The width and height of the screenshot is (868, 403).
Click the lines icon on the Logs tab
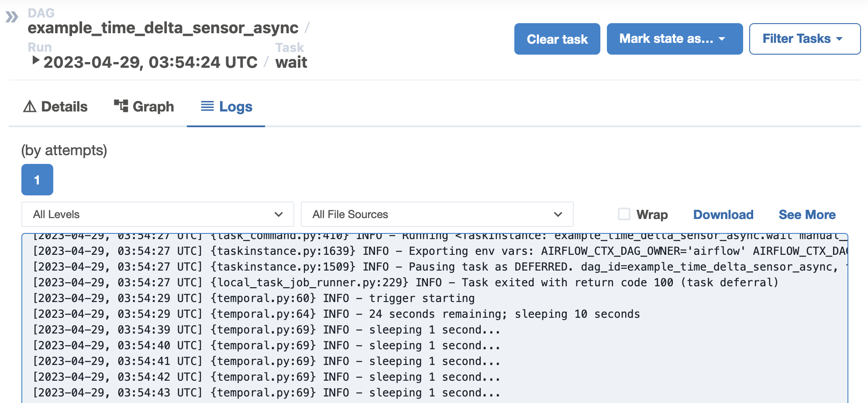coord(207,106)
